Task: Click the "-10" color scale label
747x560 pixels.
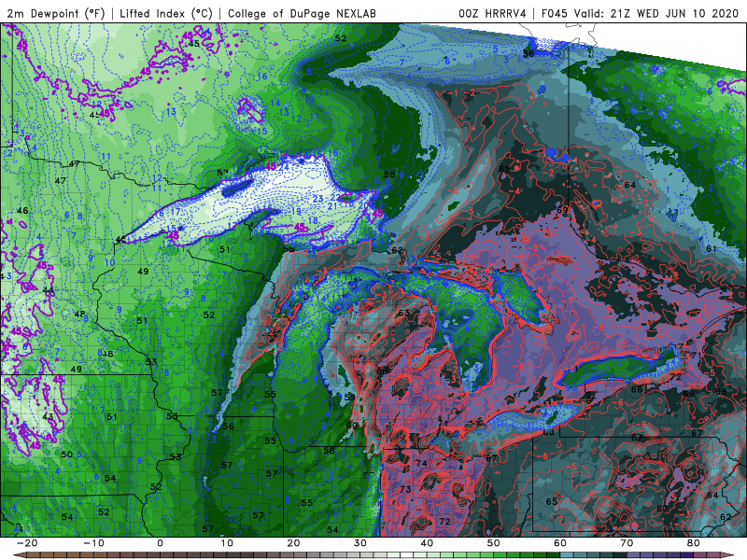Action: point(93,543)
